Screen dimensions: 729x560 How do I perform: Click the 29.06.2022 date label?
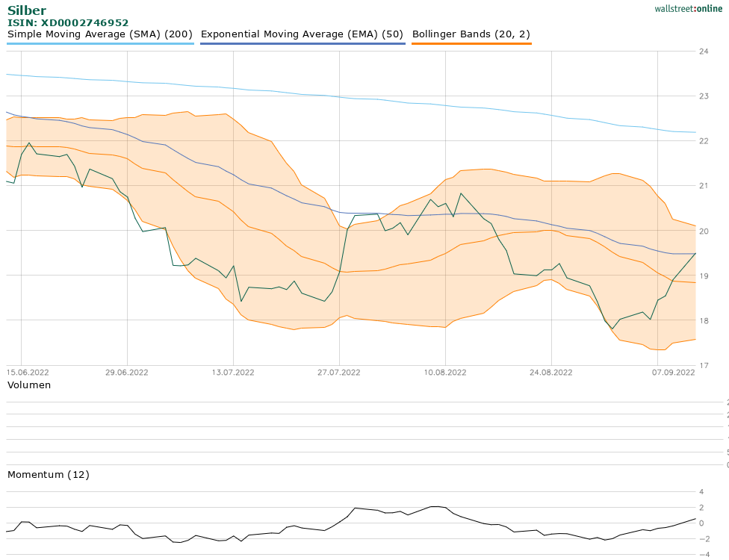click(x=127, y=372)
